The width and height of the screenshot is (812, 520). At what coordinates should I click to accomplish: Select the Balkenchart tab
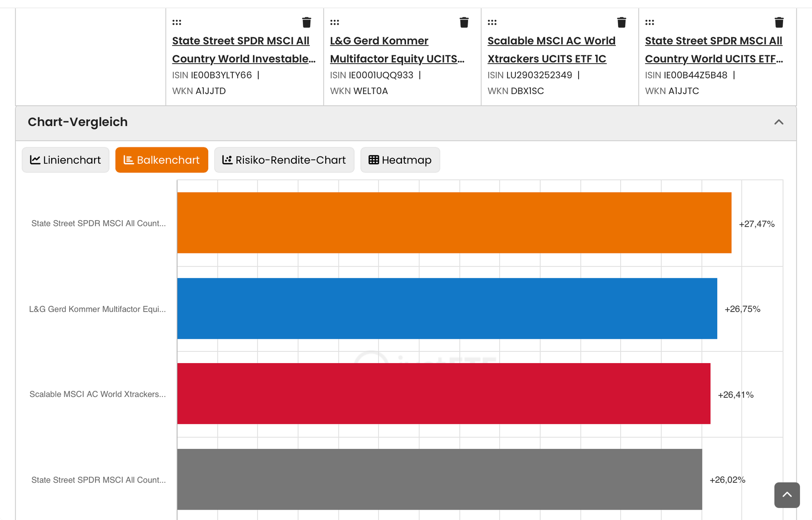click(162, 160)
